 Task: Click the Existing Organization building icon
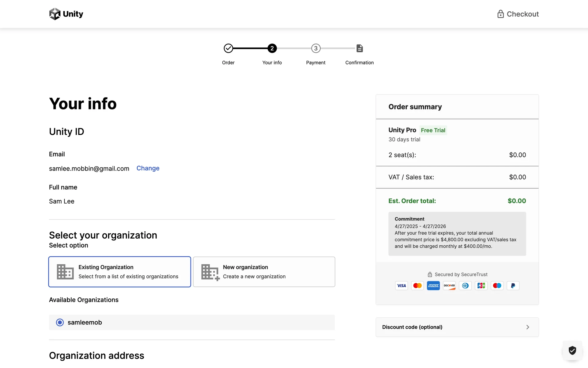pos(65,272)
